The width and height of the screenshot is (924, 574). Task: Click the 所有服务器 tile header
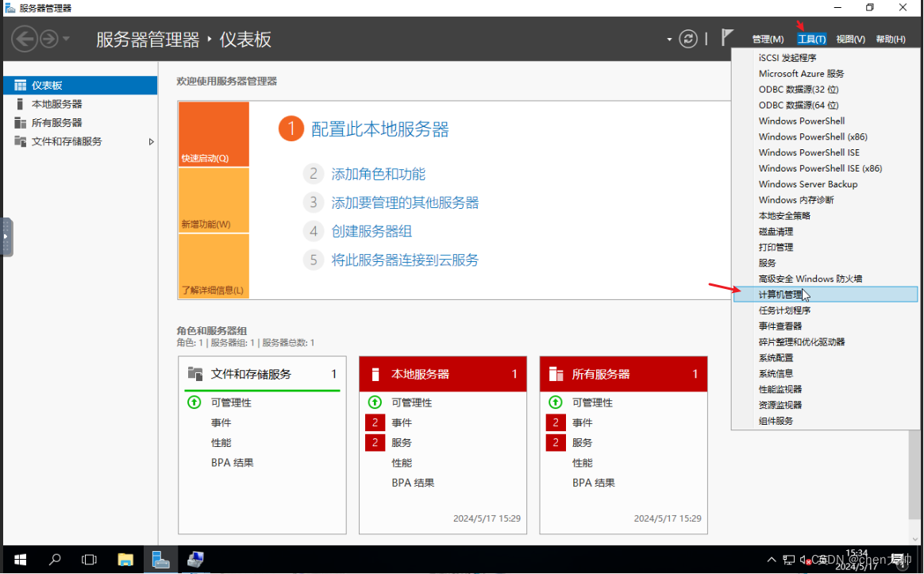pyautogui.click(x=623, y=374)
